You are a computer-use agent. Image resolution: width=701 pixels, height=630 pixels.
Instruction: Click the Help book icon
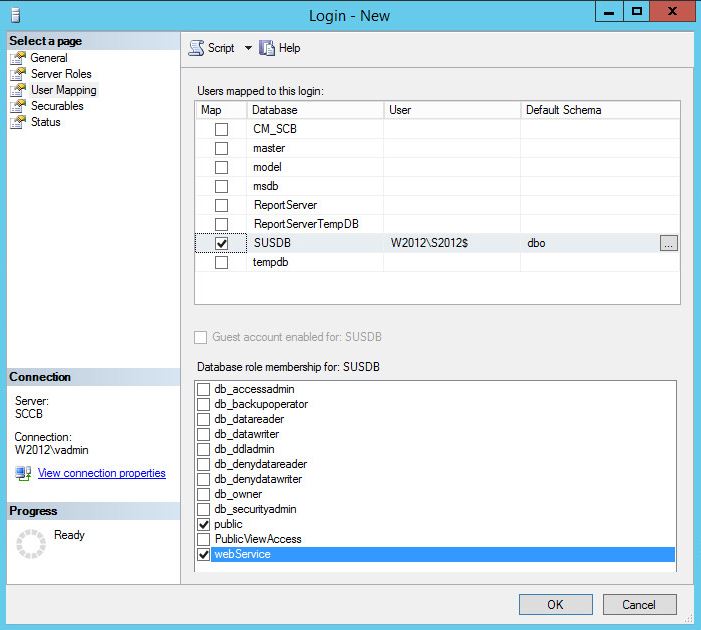click(267, 48)
